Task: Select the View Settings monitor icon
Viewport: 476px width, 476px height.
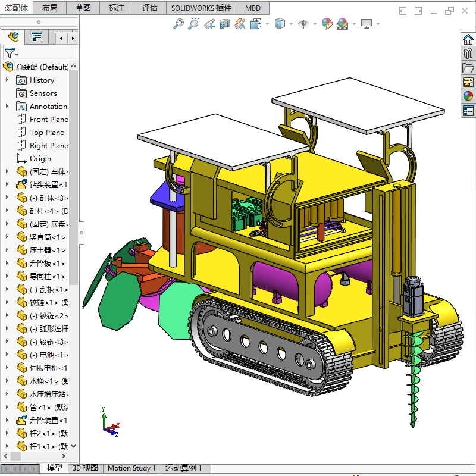Action: coord(367,24)
